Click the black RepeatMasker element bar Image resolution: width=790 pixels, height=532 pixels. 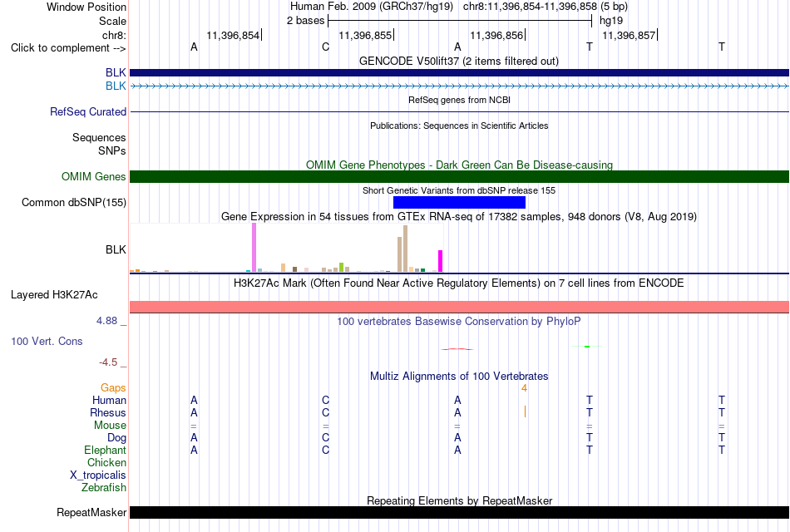coord(459,512)
